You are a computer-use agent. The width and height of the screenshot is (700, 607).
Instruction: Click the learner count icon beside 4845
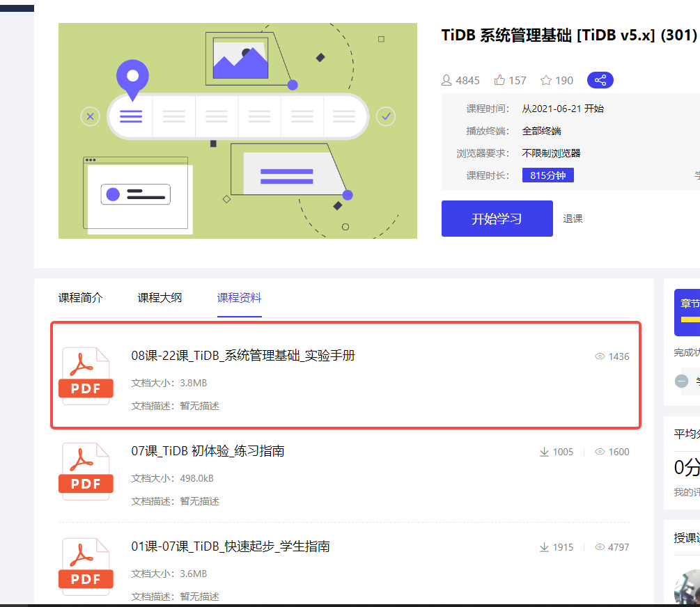point(446,80)
